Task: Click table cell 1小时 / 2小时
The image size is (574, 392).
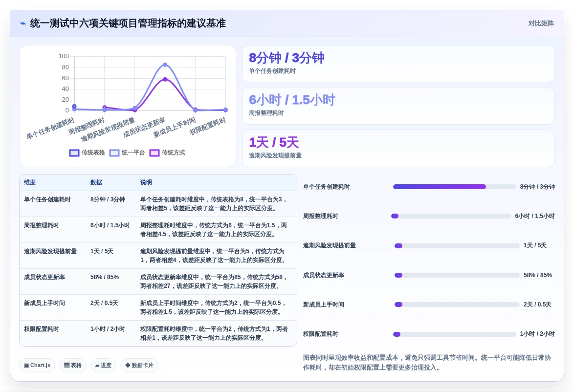Action: click(108, 329)
